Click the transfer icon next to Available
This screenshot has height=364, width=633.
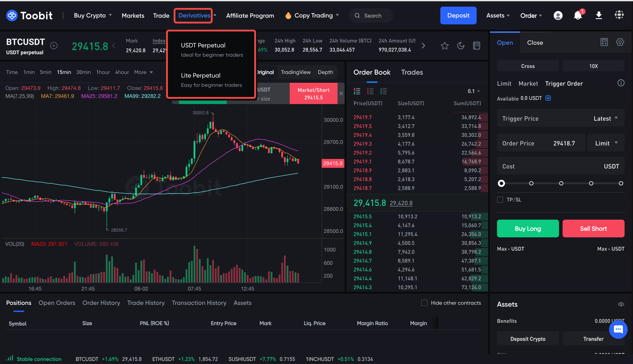coord(548,98)
